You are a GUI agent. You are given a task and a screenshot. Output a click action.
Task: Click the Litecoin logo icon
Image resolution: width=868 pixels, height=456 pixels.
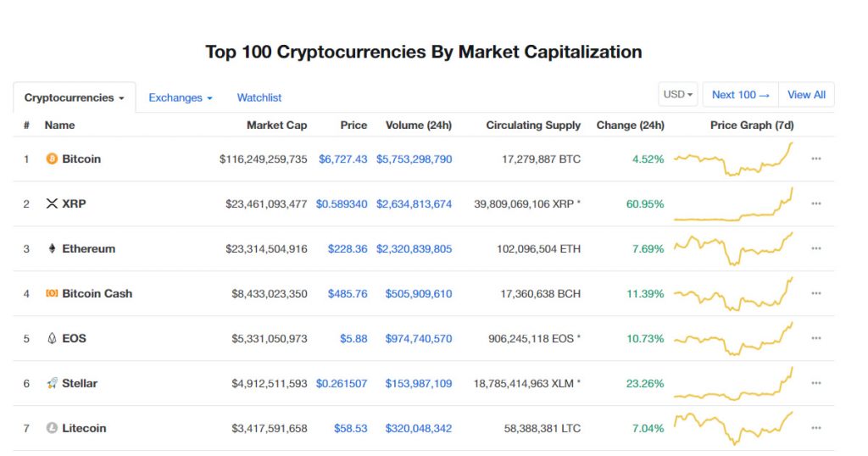point(52,428)
